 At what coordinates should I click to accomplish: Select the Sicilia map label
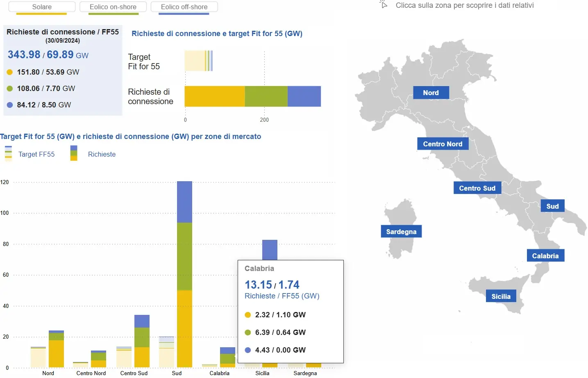[501, 296]
